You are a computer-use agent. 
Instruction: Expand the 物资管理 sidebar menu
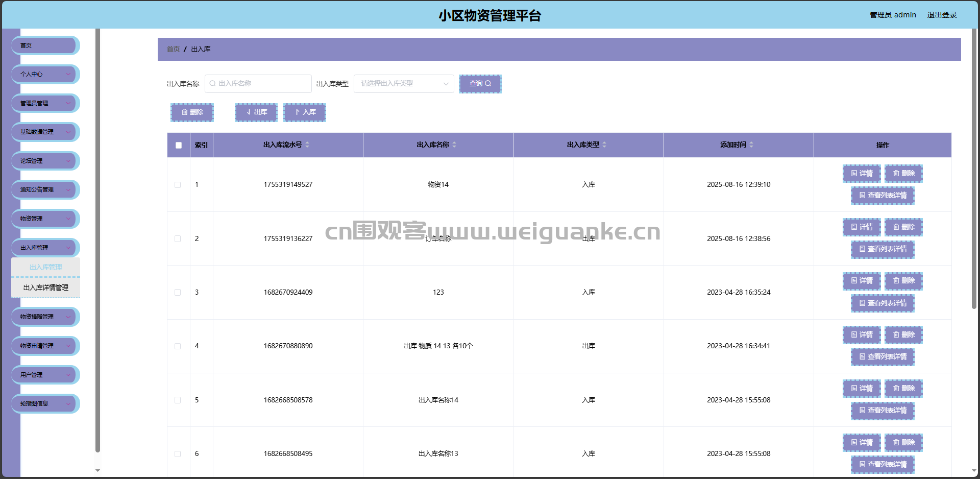pos(45,219)
